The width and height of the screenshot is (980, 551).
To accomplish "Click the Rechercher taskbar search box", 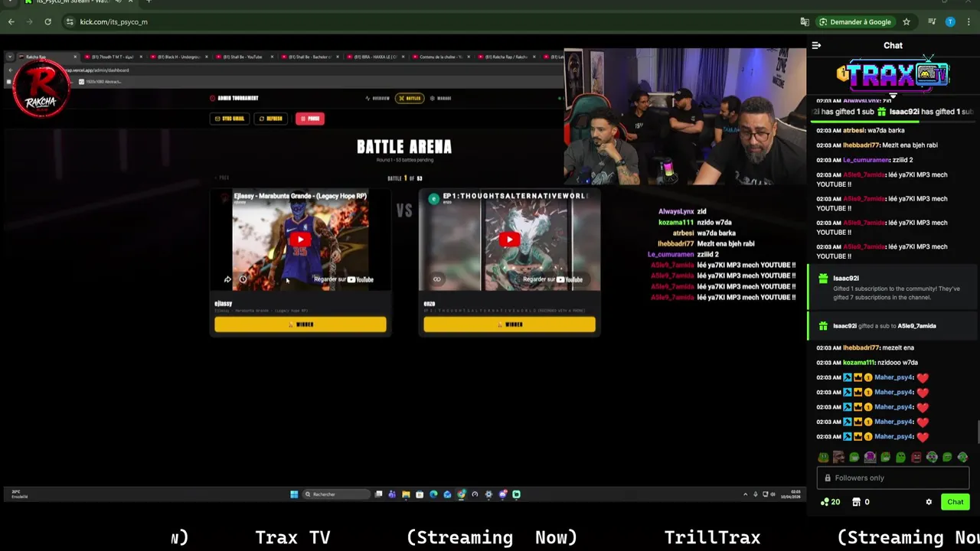I will click(335, 494).
